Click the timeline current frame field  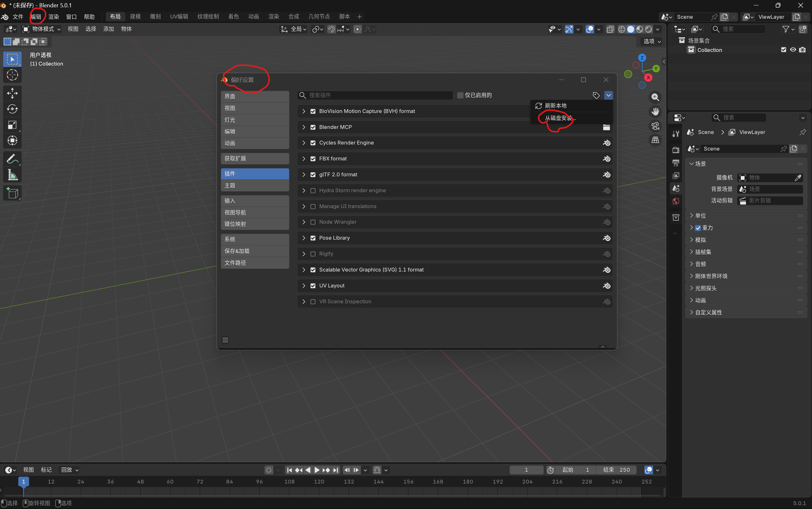(526, 470)
